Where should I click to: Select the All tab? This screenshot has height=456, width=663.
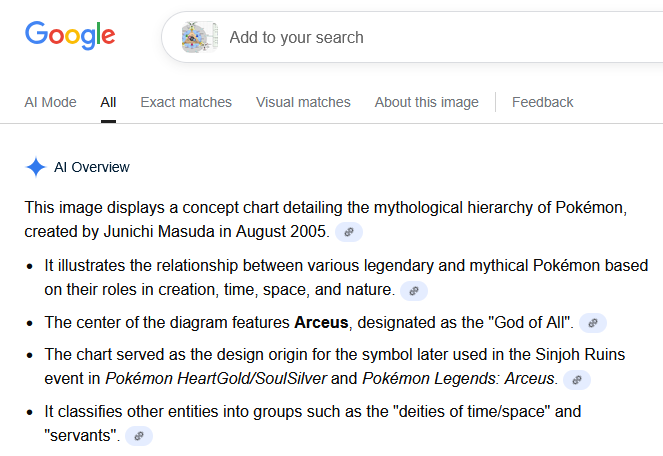108,102
